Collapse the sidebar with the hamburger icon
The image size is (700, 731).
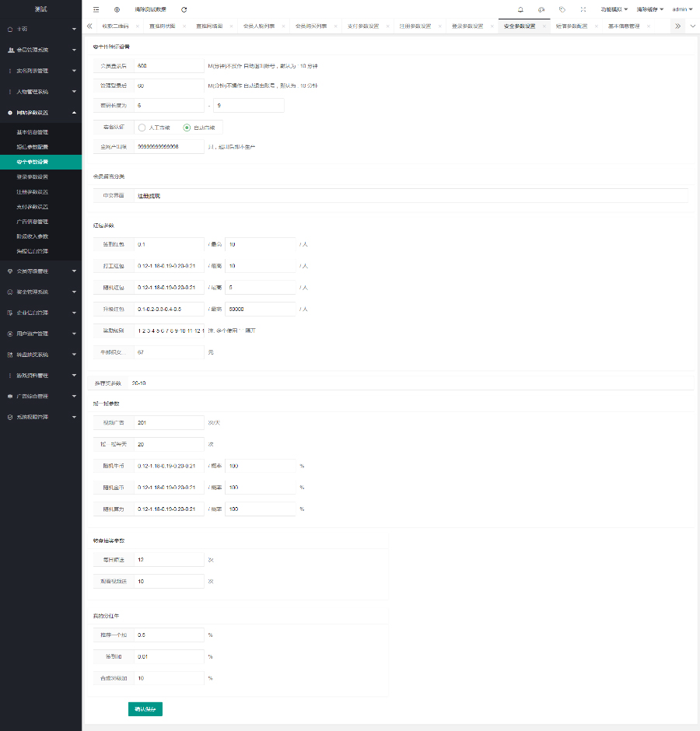pyautogui.click(x=96, y=9)
